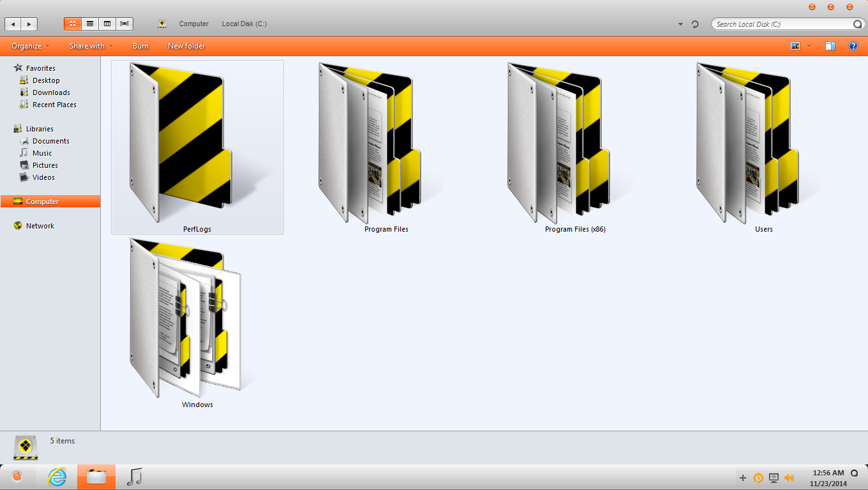The image size is (868, 490).
Task: Click the drive icon in address bar
Action: [162, 24]
